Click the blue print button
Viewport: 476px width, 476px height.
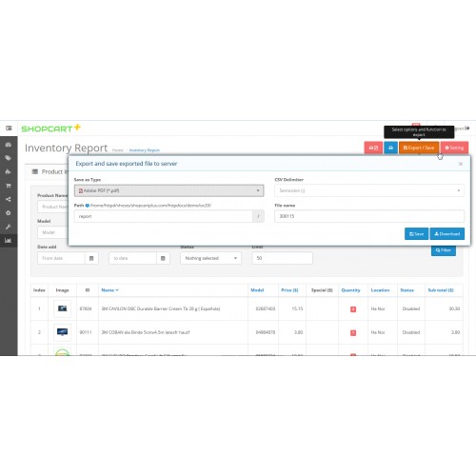pos(390,148)
